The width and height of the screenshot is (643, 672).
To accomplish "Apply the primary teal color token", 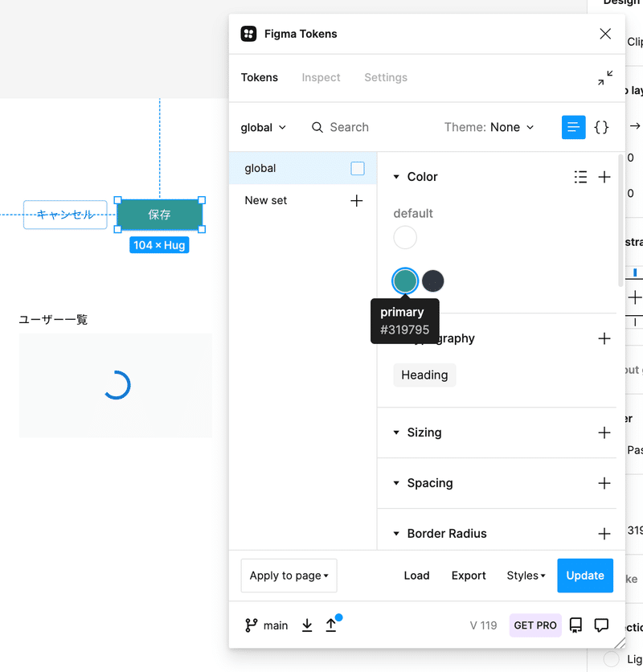I will click(404, 281).
